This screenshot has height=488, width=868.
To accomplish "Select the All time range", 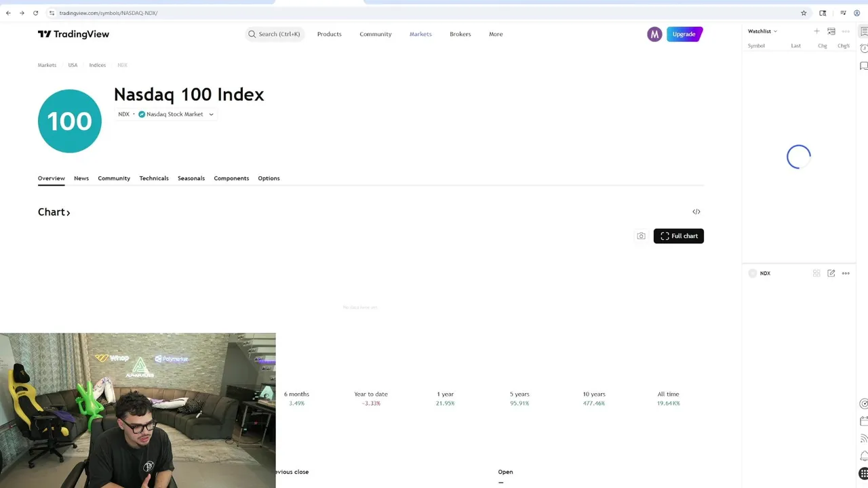I will click(668, 399).
